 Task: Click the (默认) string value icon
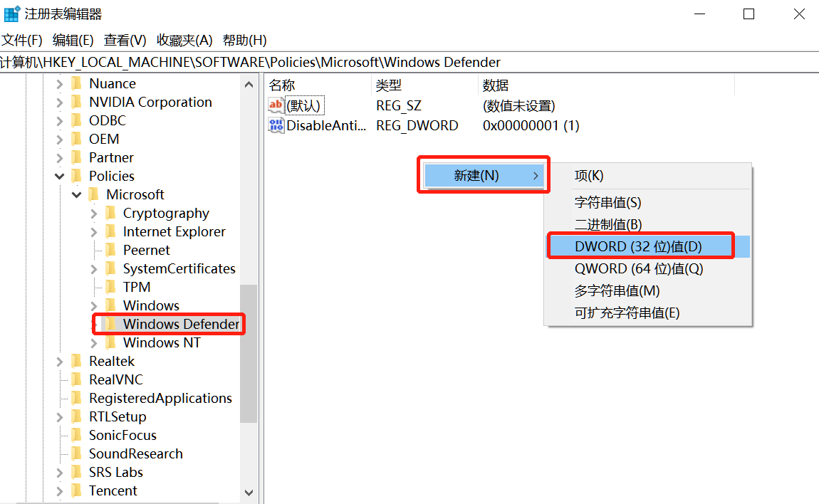pos(276,105)
